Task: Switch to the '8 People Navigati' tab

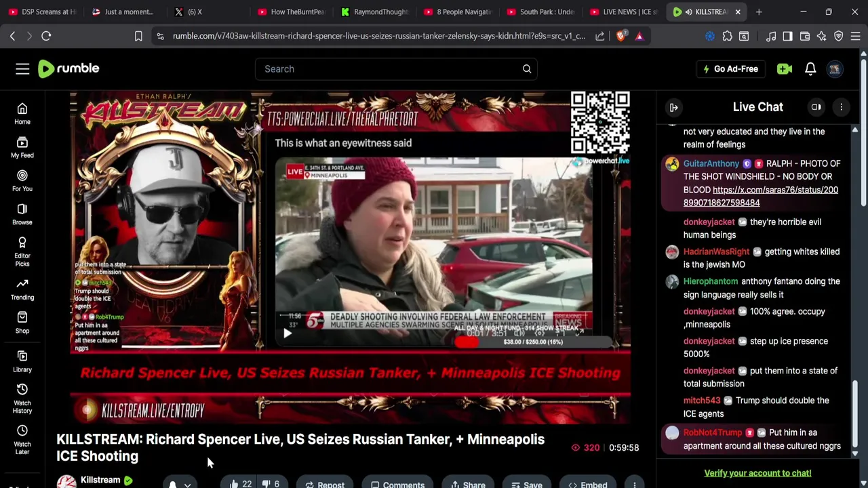Action: (x=458, y=12)
